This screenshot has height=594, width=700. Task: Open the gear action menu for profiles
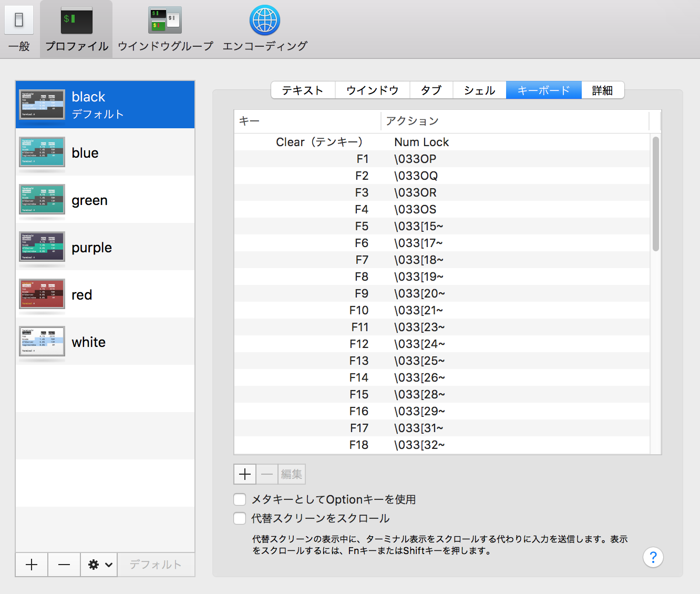[x=99, y=565]
